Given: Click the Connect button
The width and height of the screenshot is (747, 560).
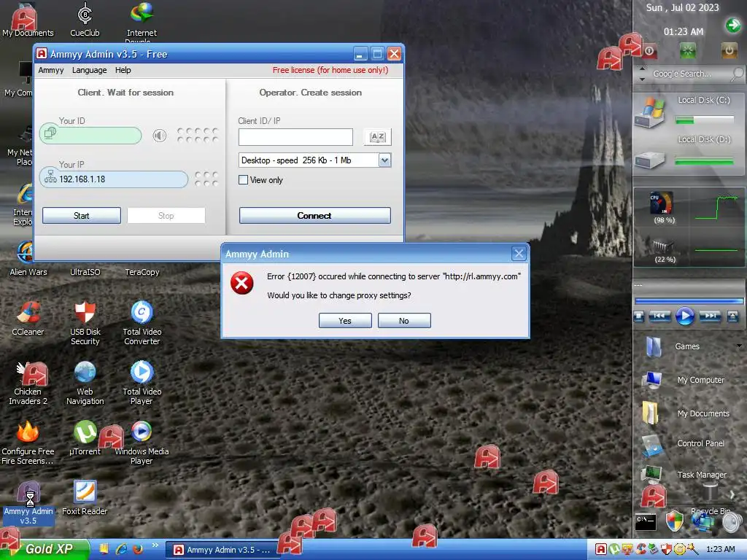Looking at the screenshot, I should pos(314,215).
